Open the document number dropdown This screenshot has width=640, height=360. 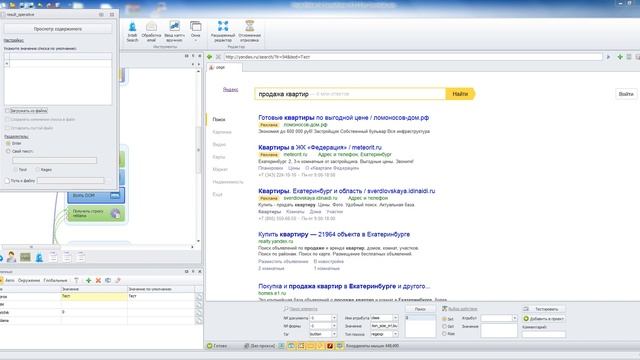coord(334,318)
